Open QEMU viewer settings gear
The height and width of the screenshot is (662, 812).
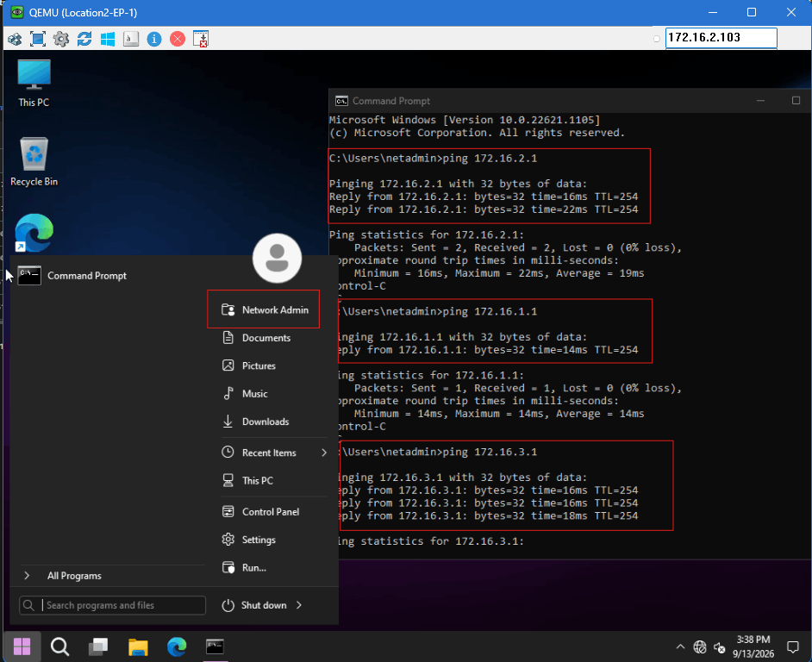pos(61,39)
